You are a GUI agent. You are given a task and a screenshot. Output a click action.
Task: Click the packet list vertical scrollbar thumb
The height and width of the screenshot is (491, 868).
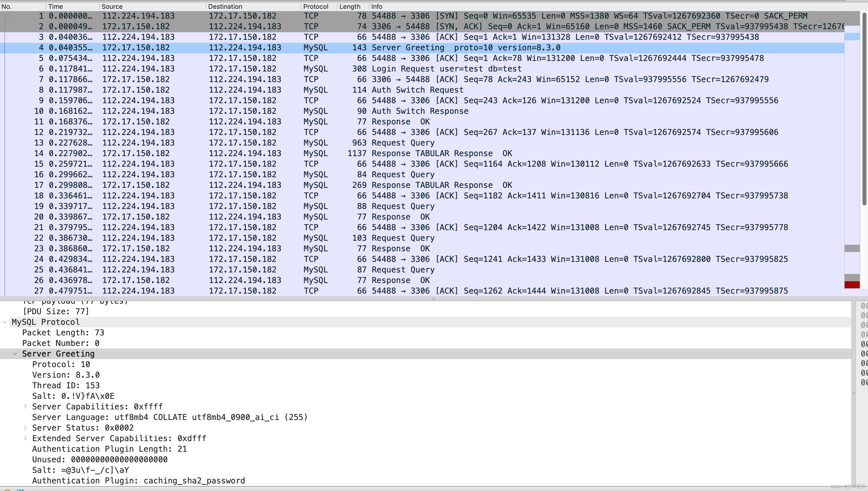pos(864,109)
